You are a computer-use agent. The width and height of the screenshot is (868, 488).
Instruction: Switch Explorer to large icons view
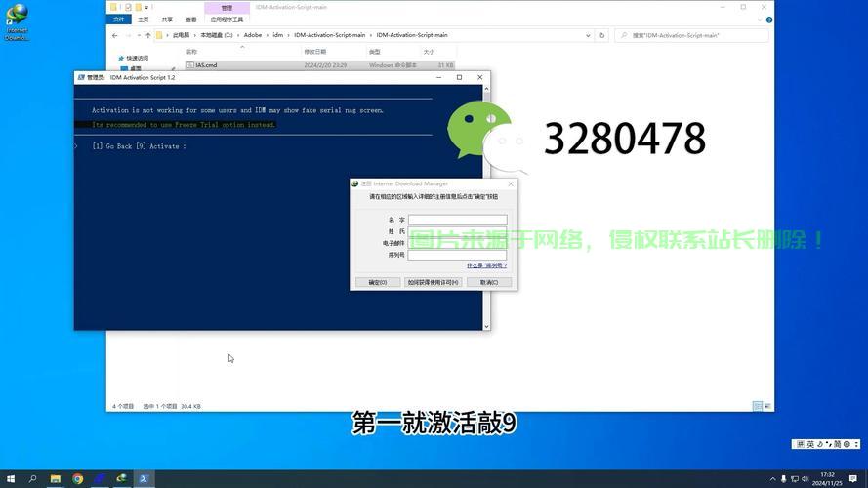(767, 406)
